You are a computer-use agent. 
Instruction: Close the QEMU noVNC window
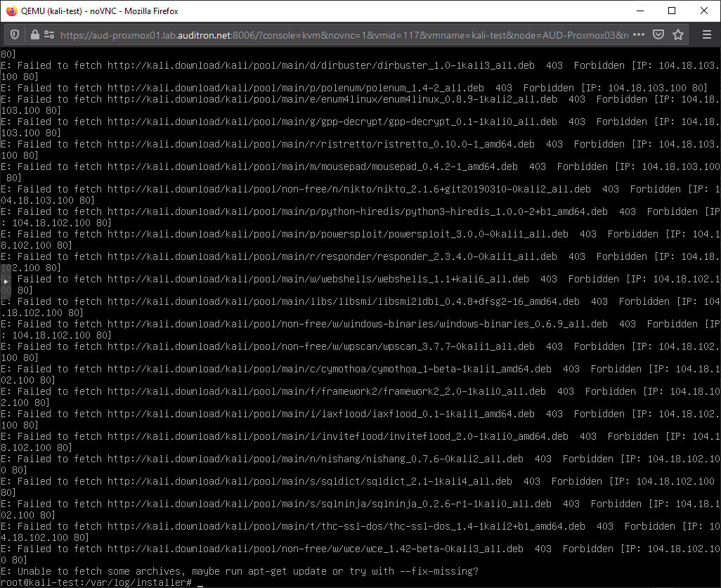point(704,11)
